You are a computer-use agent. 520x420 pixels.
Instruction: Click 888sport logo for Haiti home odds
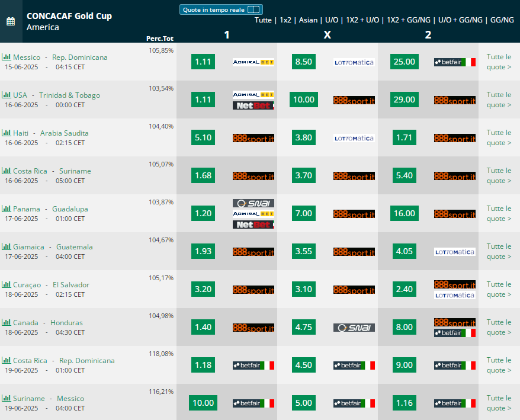(253, 138)
